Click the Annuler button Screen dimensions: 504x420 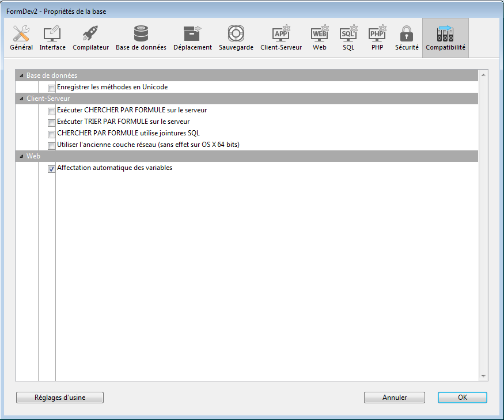pos(395,398)
